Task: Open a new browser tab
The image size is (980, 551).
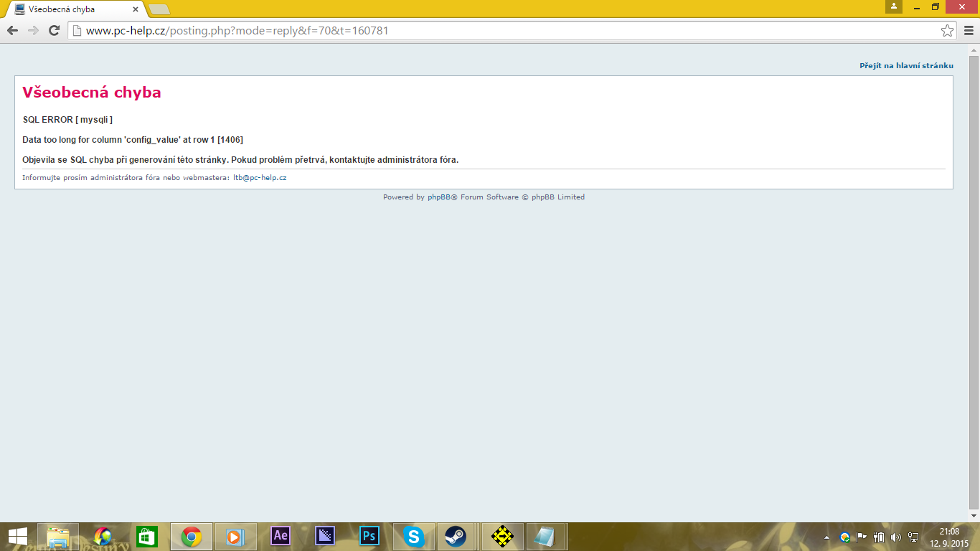Action: [159, 9]
